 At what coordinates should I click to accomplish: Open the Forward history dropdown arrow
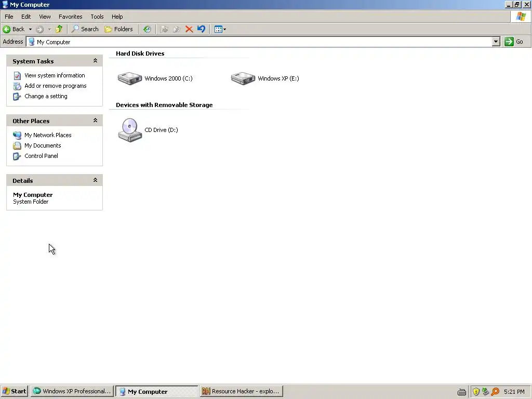[x=49, y=30]
